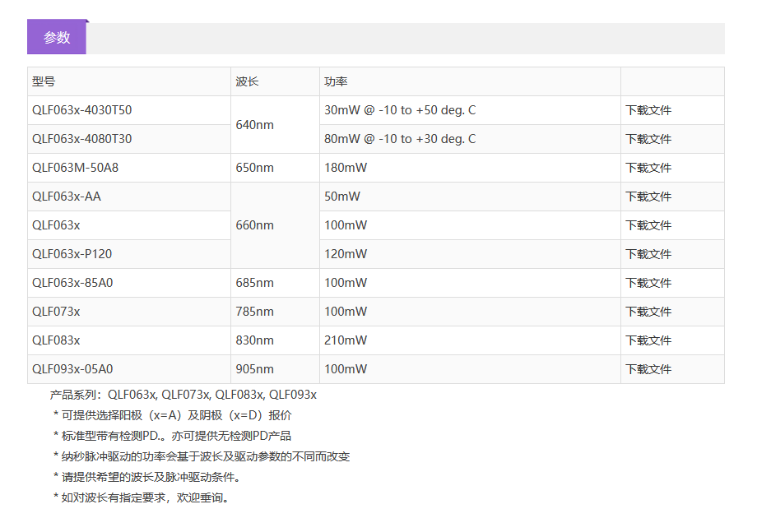Click the 210mW power cell
This screenshot has height=532, width=771.
coord(346,340)
